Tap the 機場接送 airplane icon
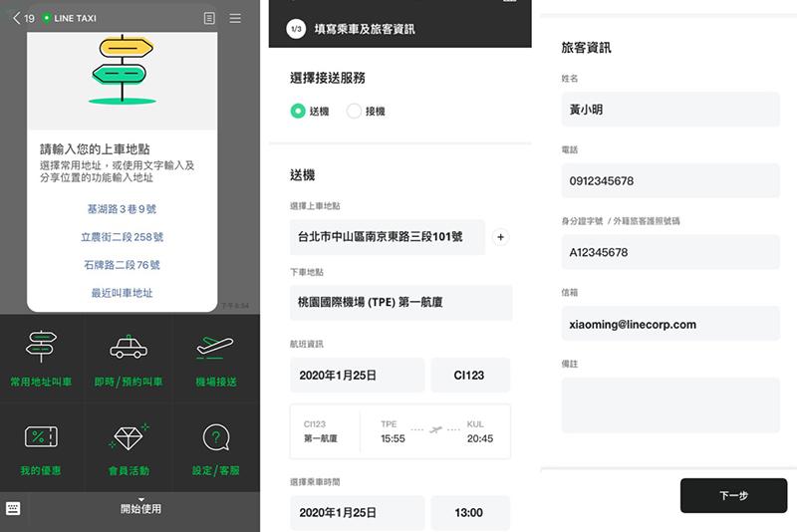This screenshot has height=532, width=797. (216, 348)
